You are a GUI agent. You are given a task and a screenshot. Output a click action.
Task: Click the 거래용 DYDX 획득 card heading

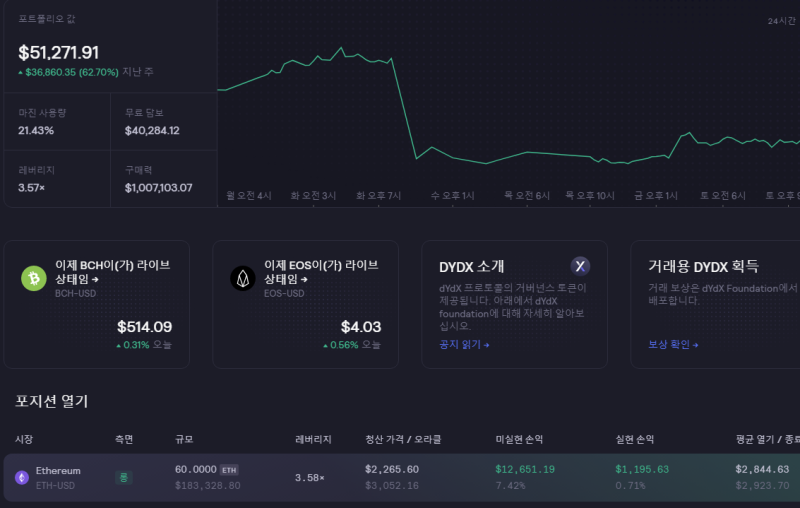pyautogui.click(x=703, y=266)
